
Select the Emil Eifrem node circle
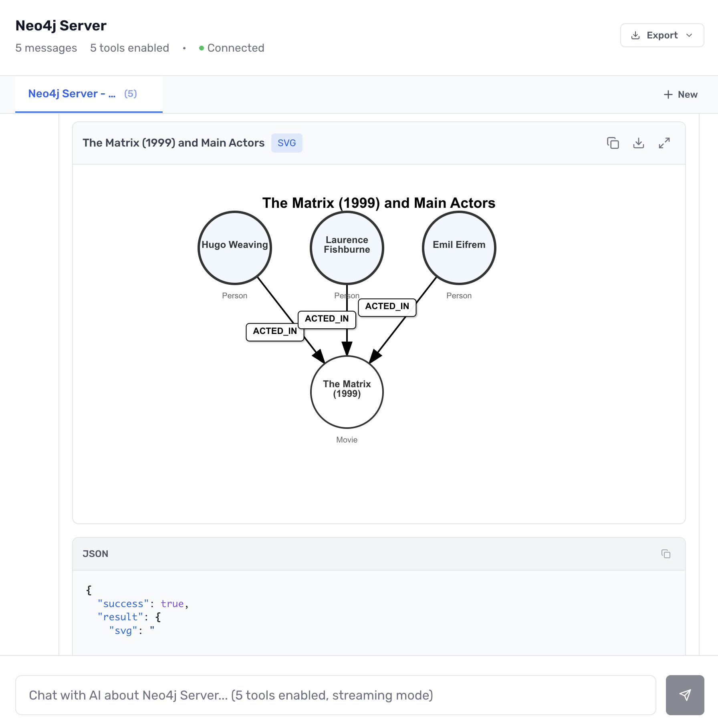click(459, 248)
